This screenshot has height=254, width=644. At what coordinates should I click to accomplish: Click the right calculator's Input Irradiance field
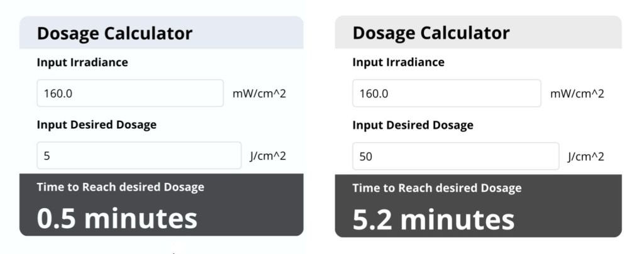[x=446, y=94]
